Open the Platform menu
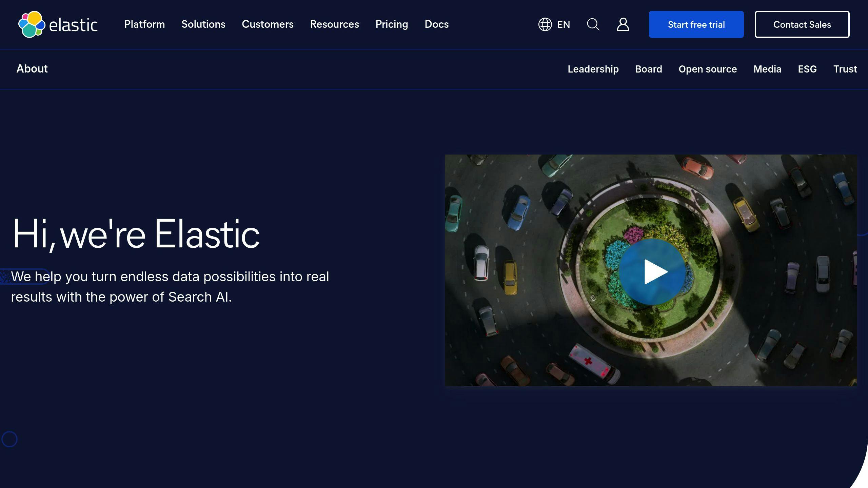Screen dimensions: 868x488 pyautogui.click(x=144, y=24)
